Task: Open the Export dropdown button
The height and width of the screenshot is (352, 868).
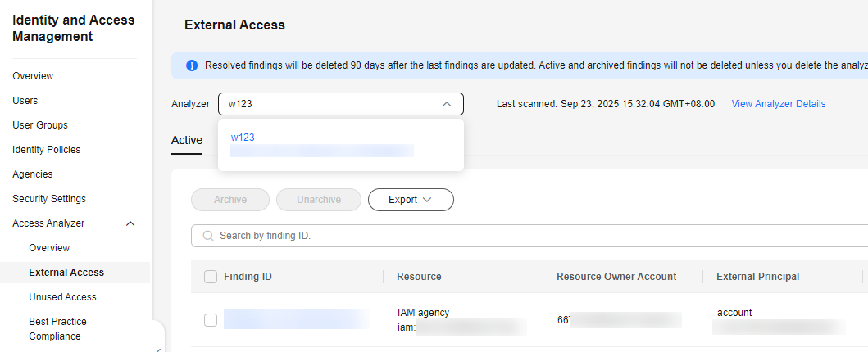Action: [x=410, y=200]
